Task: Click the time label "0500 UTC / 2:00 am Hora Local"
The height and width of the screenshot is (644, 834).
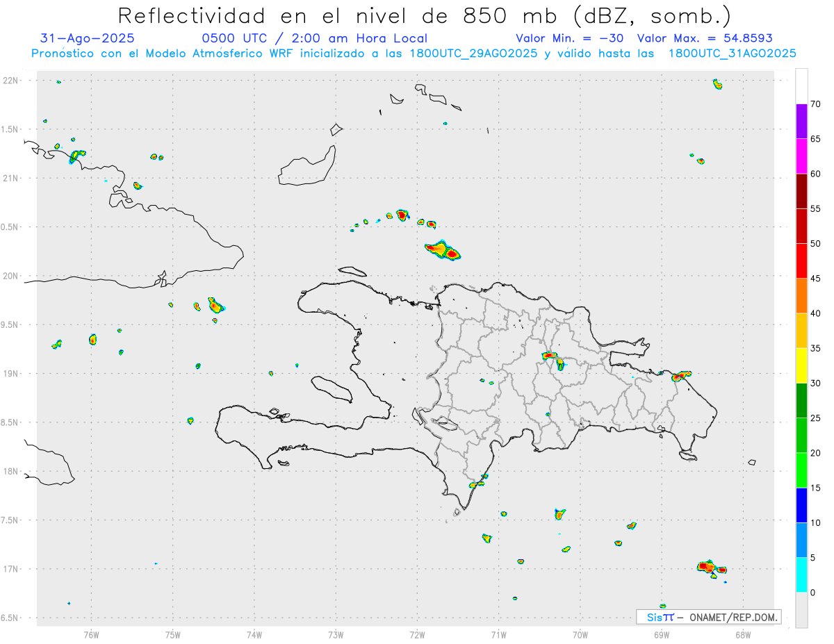Action: pyautogui.click(x=314, y=38)
